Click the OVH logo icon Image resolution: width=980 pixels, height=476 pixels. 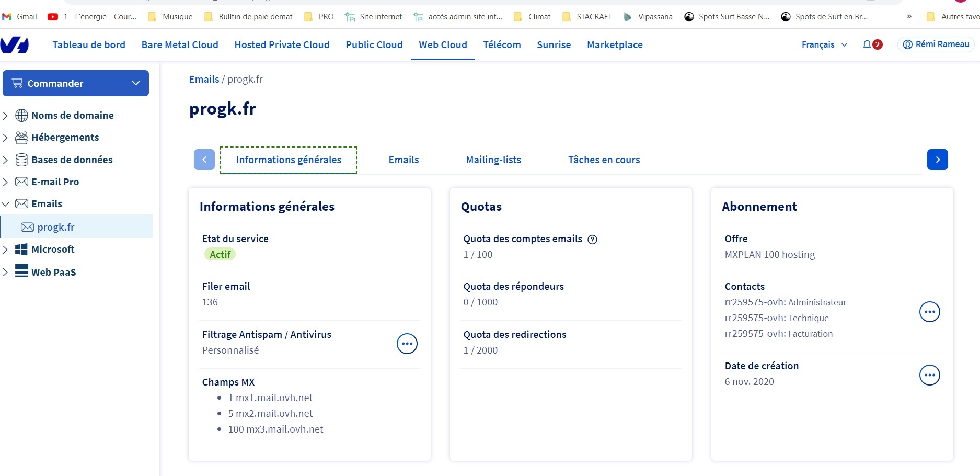(14, 45)
